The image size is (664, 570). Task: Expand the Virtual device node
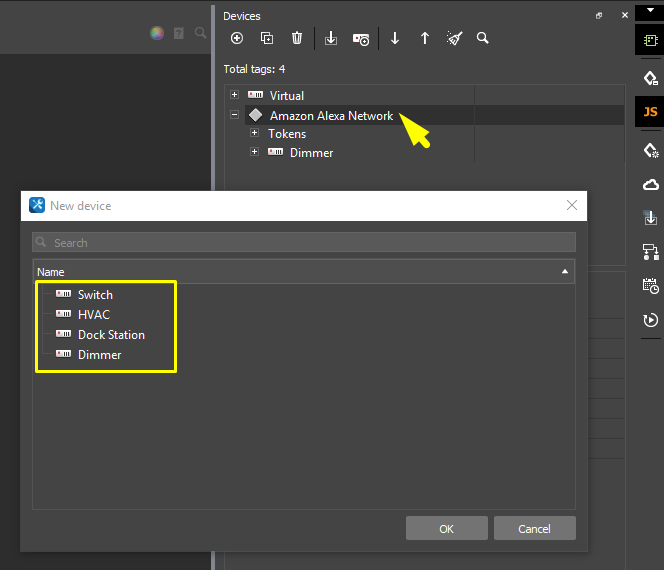[x=235, y=95]
